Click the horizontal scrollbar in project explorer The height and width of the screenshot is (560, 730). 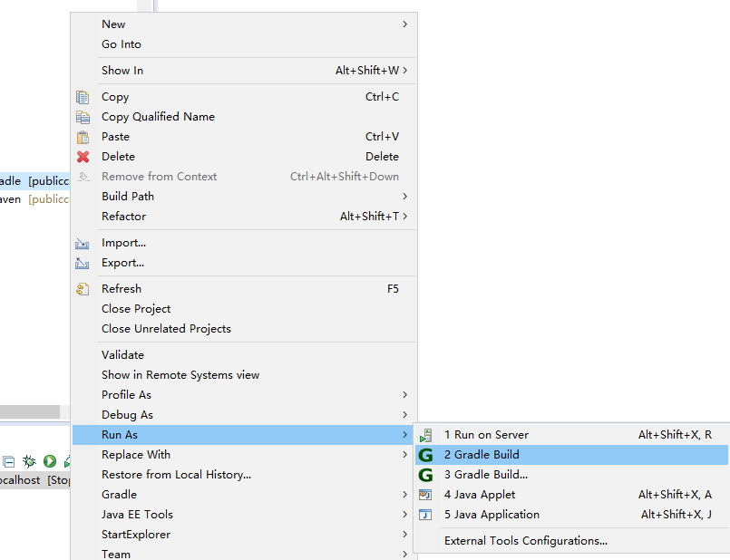(29, 411)
